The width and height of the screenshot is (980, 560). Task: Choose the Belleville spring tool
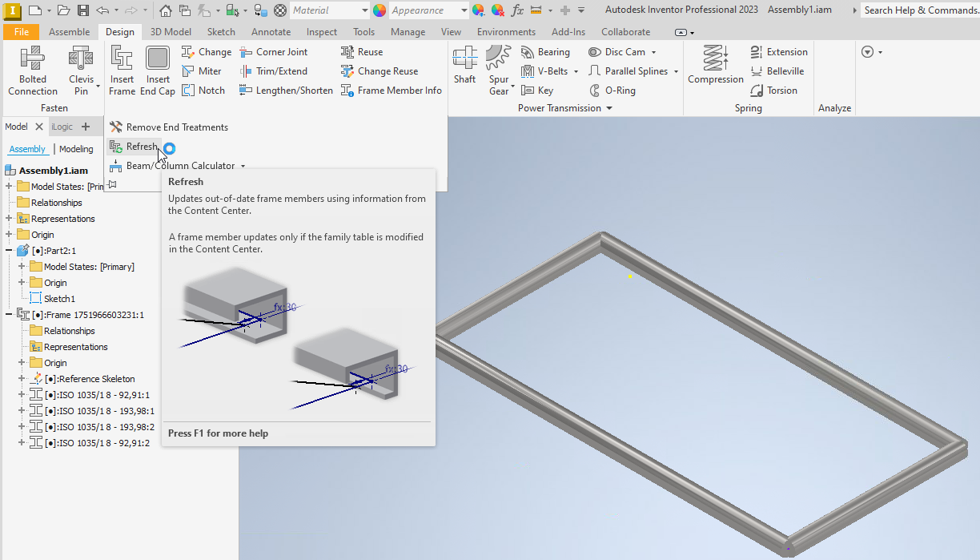click(x=777, y=71)
